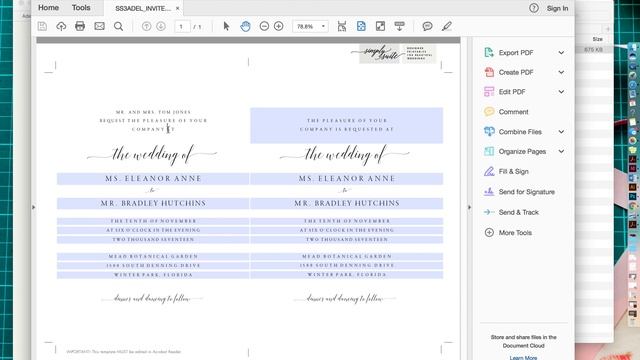Click the Export PDF tool
The height and width of the screenshot is (360, 640).
516,53
